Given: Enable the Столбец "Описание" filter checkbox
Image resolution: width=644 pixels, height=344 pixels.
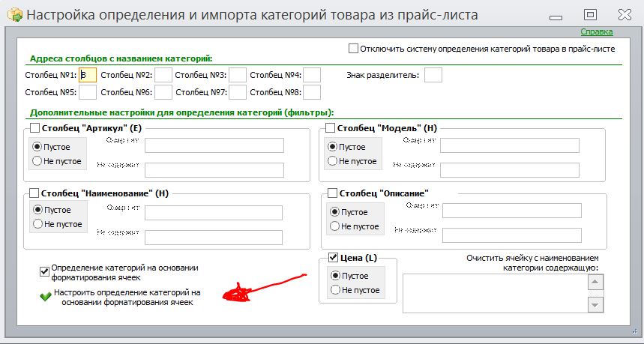Looking at the screenshot, I should [x=332, y=193].
